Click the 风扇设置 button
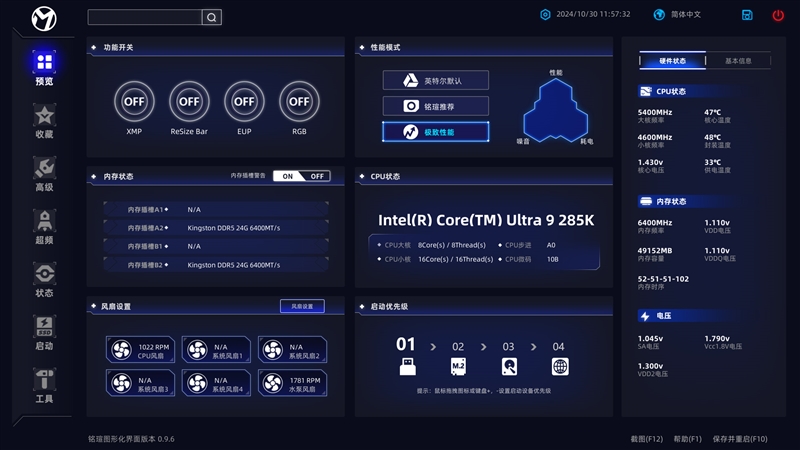The width and height of the screenshot is (800, 450). (x=302, y=306)
